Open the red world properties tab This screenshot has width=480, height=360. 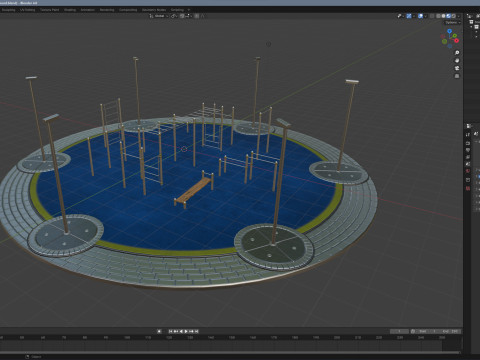pos(468,171)
